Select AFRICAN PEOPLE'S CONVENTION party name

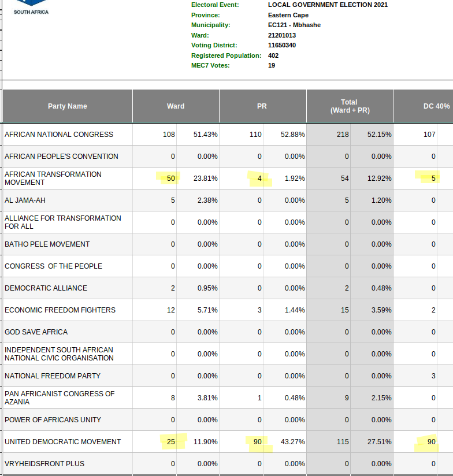tap(61, 157)
